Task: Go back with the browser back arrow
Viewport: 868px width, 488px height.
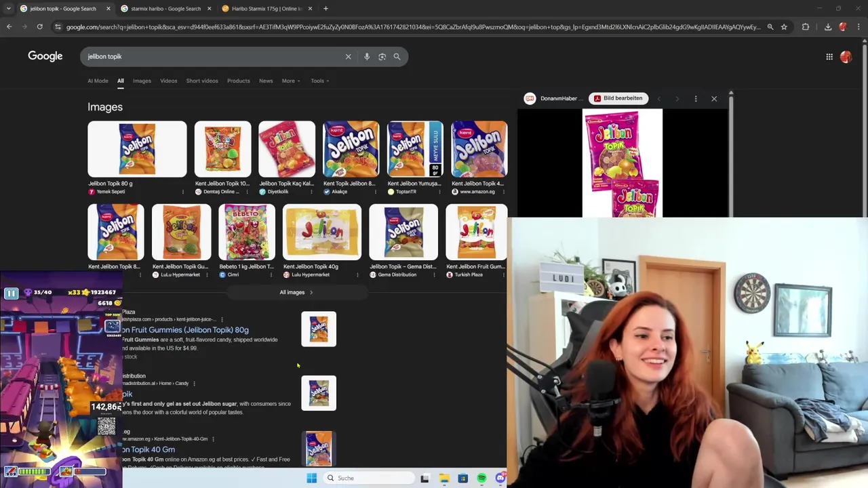Action: point(9,27)
